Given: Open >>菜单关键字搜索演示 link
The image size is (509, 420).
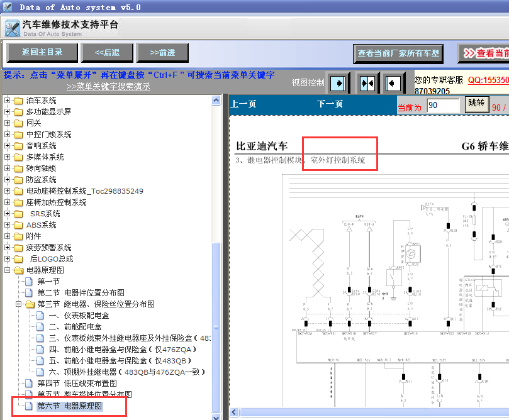Looking at the screenshot, I should coord(108,87).
